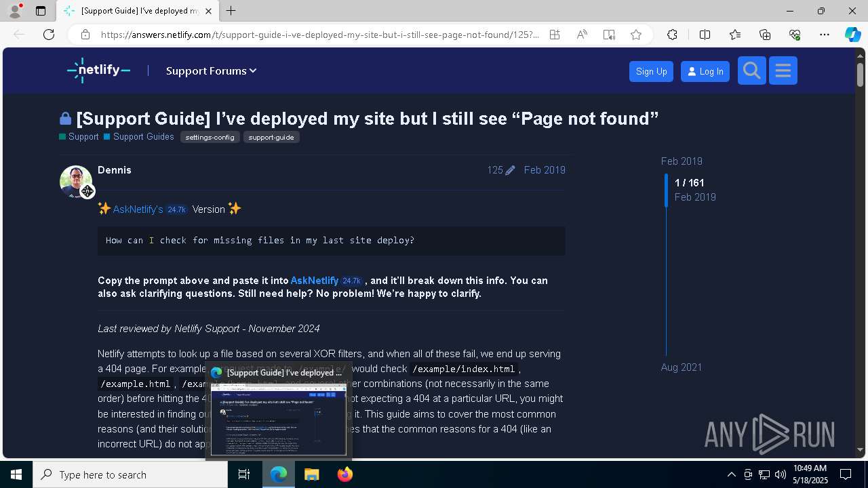Open Collections panel
This screenshot has width=868, height=488.
pyautogui.click(x=765, y=35)
